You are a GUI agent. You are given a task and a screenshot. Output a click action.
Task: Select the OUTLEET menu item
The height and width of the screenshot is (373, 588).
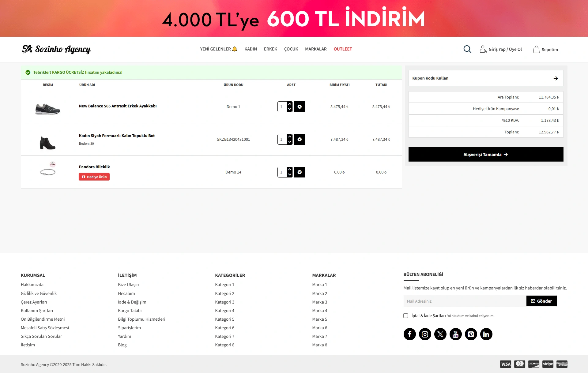[x=343, y=49]
